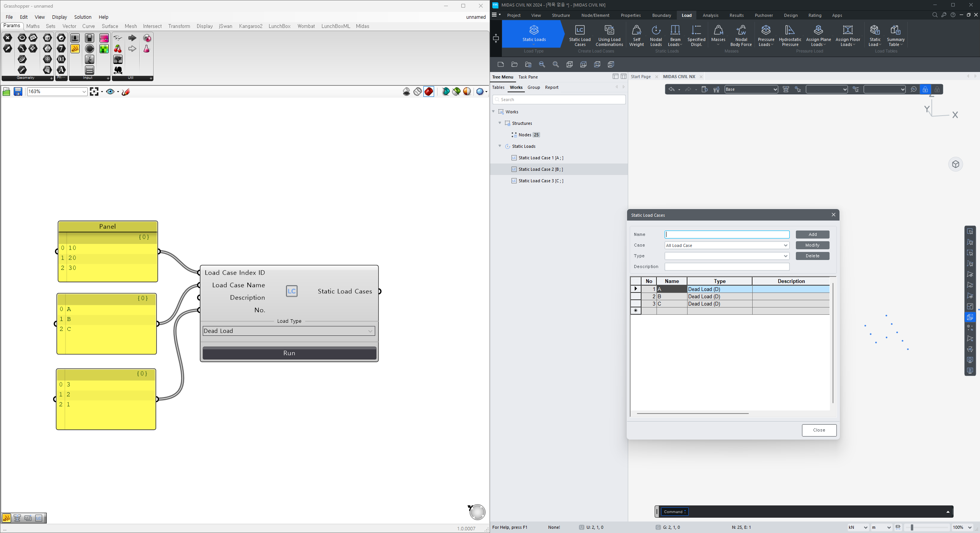Image resolution: width=980 pixels, height=533 pixels.
Task: Adjust the zoom slider in MIDAS status bar
Action: pyautogui.click(x=912, y=527)
